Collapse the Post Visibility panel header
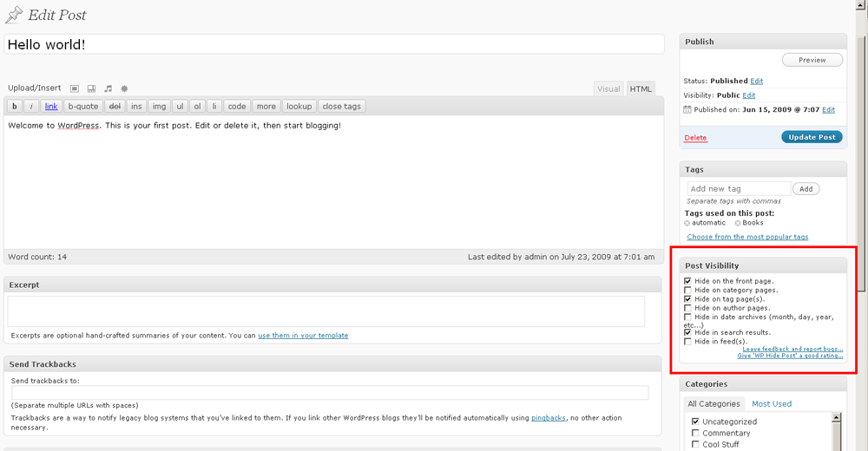Viewport: 868px width, 451px height. (x=762, y=265)
